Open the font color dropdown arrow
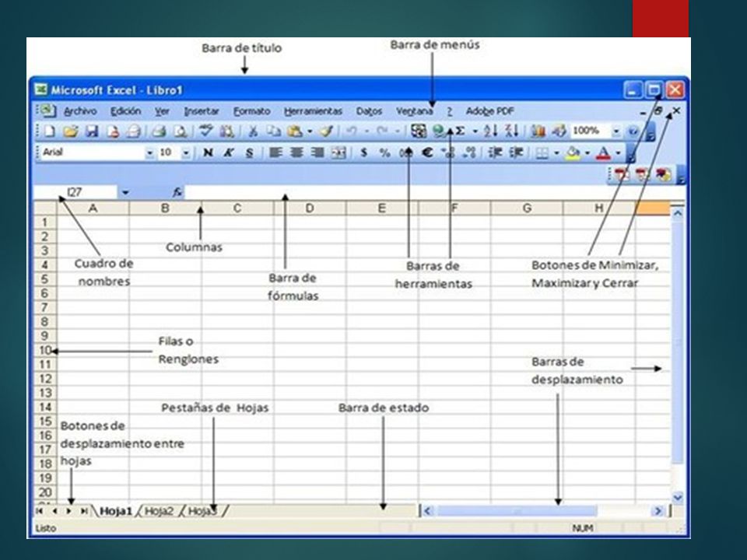Screen dimensions: 747x560 point(618,153)
